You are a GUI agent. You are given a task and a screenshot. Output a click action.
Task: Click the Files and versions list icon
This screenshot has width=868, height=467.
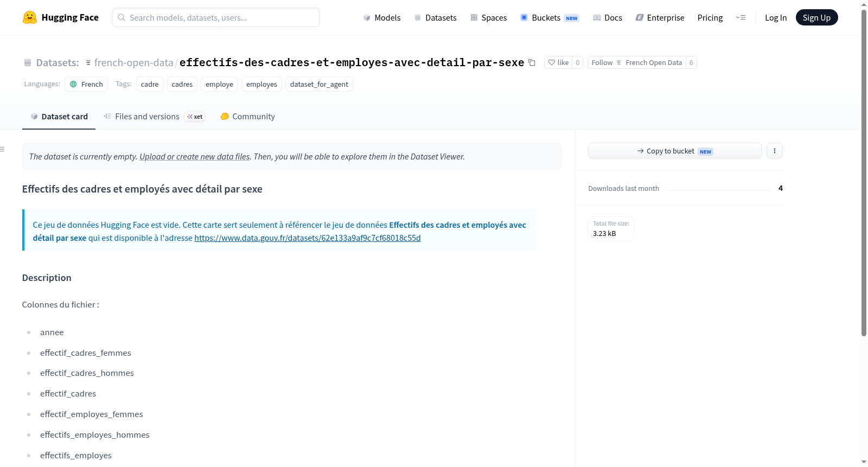coord(107,116)
